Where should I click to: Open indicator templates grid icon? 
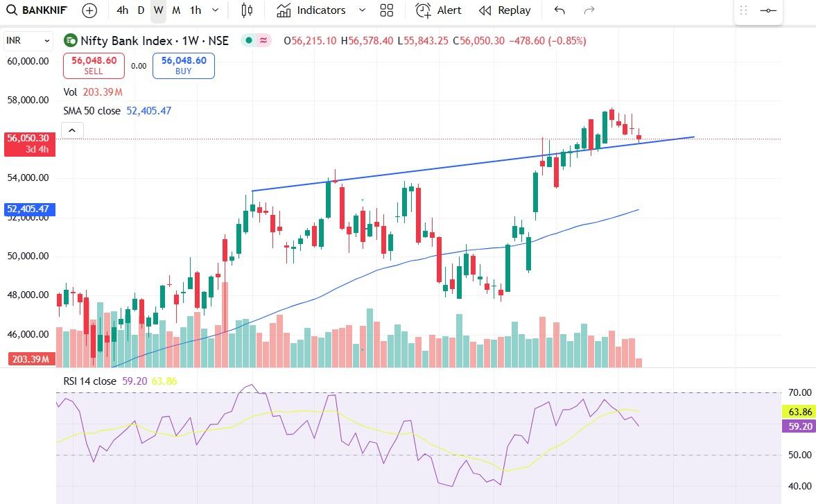coord(387,10)
